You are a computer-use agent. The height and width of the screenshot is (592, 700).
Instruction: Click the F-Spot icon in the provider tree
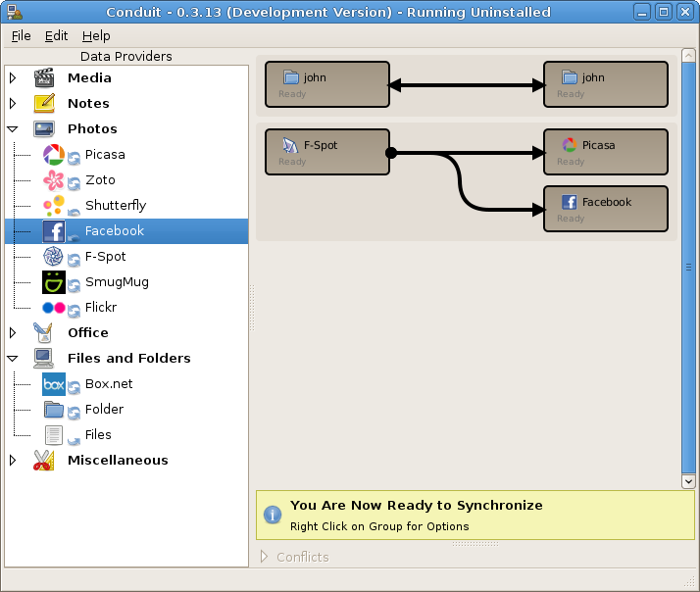54,256
